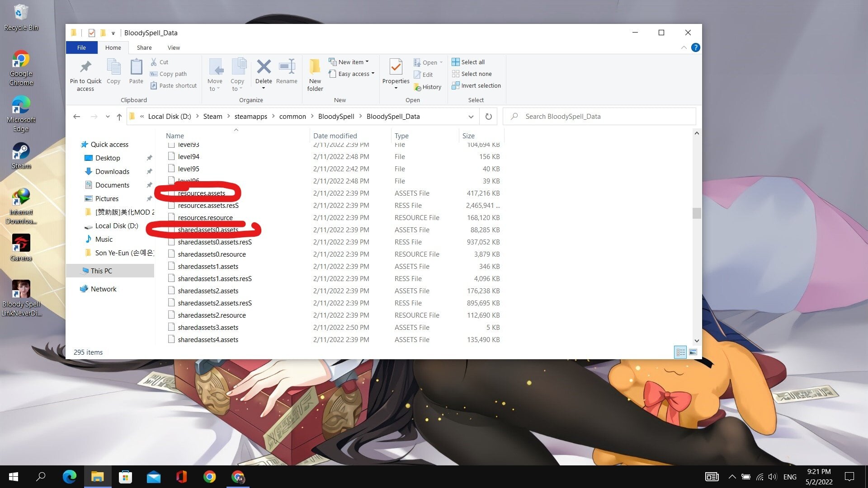
Task: Navigate to steamapps in address bar
Action: pos(250,117)
